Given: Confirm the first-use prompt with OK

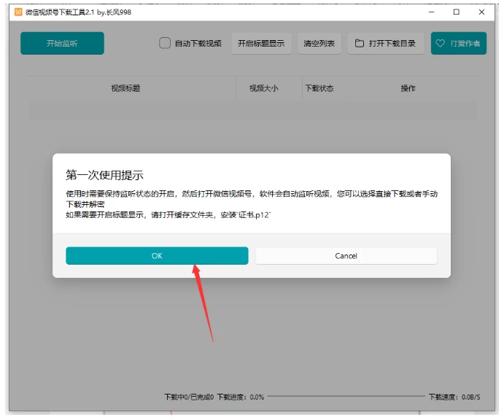Looking at the screenshot, I should (x=157, y=256).
